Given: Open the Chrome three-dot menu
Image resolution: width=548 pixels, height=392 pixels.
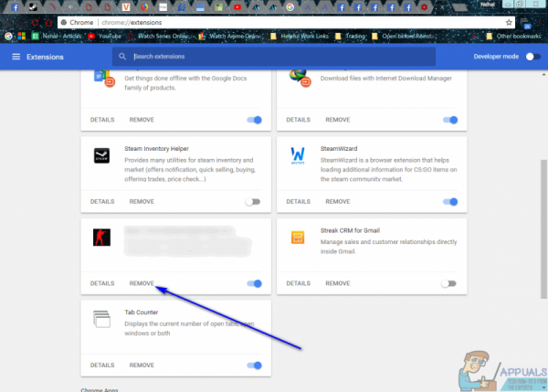Looking at the screenshot, I should (x=541, y=23).
